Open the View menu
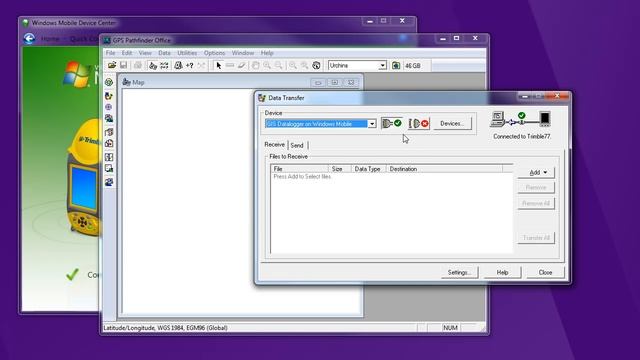Screen dimensions: 640x360 145,53
